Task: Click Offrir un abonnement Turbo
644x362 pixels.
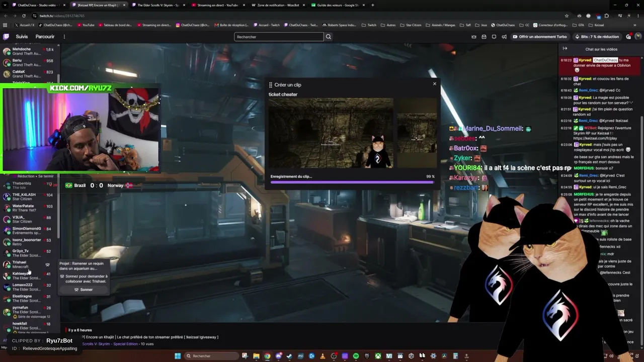Action: [539, 37]
